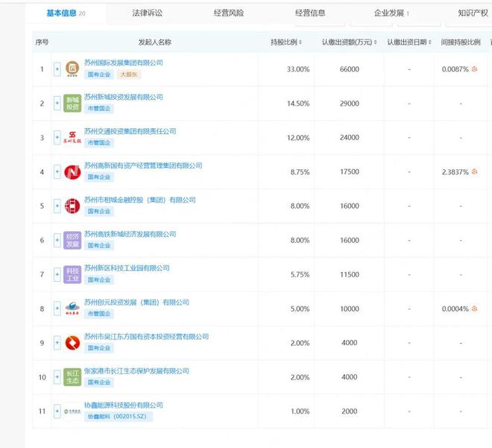The width and height of the screenshot is (492, 448).
Task: Click 国有企业 tag under 苏州国际发展集团
Action: tap(99, 75)
